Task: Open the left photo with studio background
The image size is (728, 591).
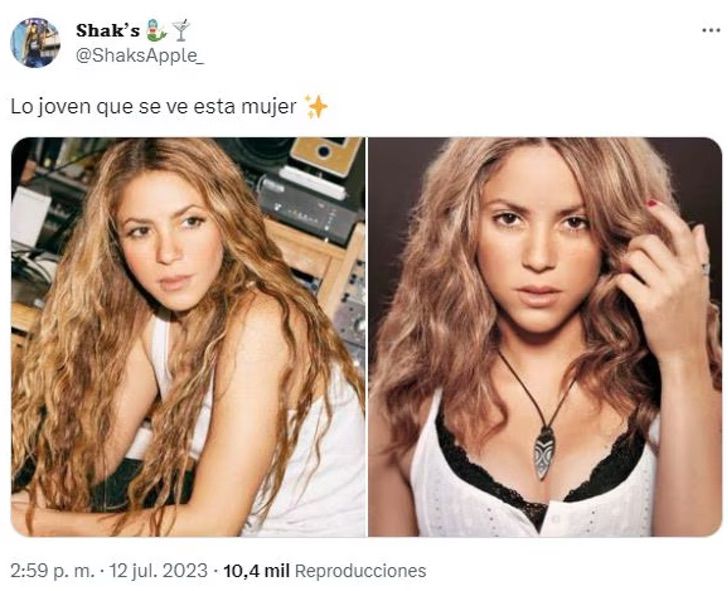Action: (x=188, y=337)
